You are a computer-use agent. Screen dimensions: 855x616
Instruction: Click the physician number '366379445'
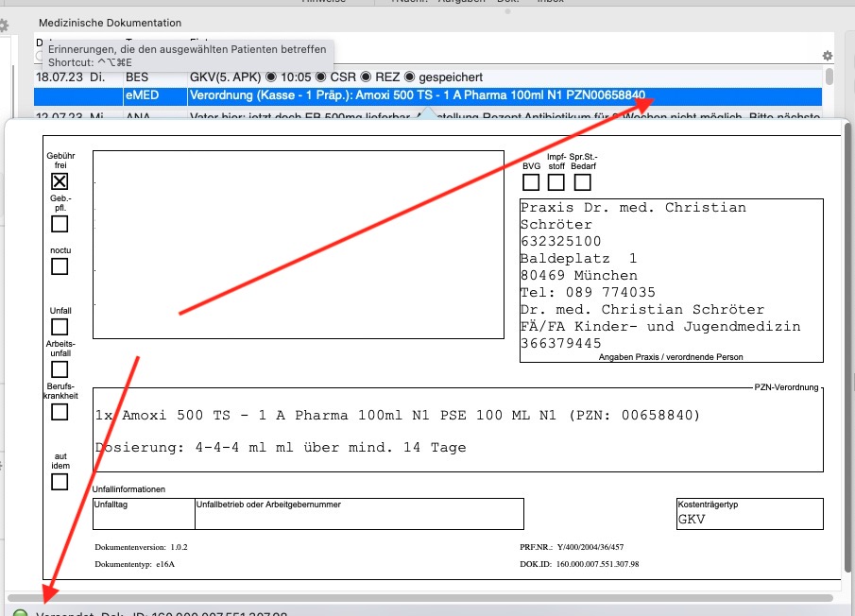pos(561,344)
